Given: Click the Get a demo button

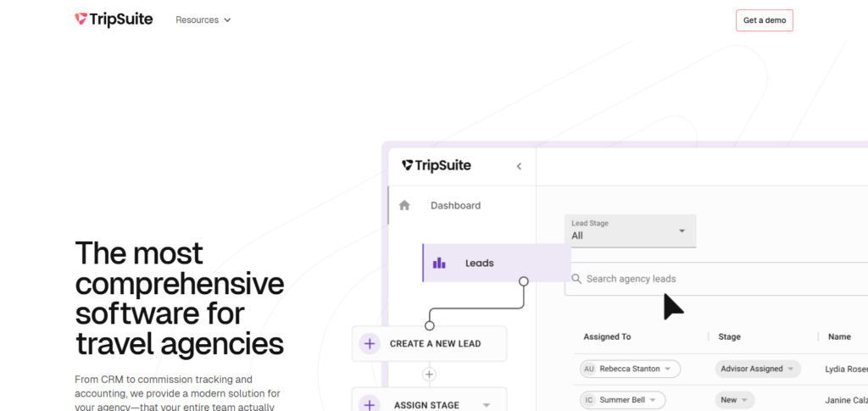Looking at the screenshot, I should 764,20.
